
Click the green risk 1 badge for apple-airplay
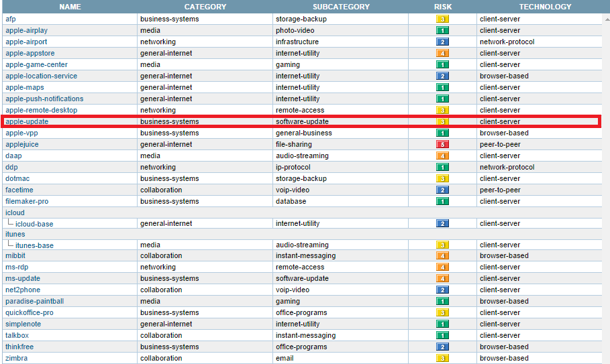(x=442, y=30)
